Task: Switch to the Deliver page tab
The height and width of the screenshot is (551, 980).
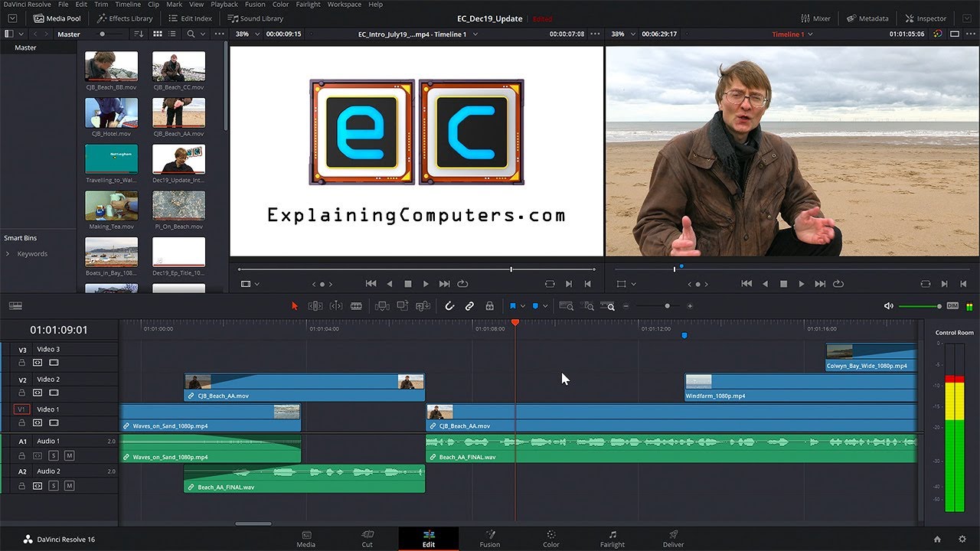Action: [x=674, y=539]
